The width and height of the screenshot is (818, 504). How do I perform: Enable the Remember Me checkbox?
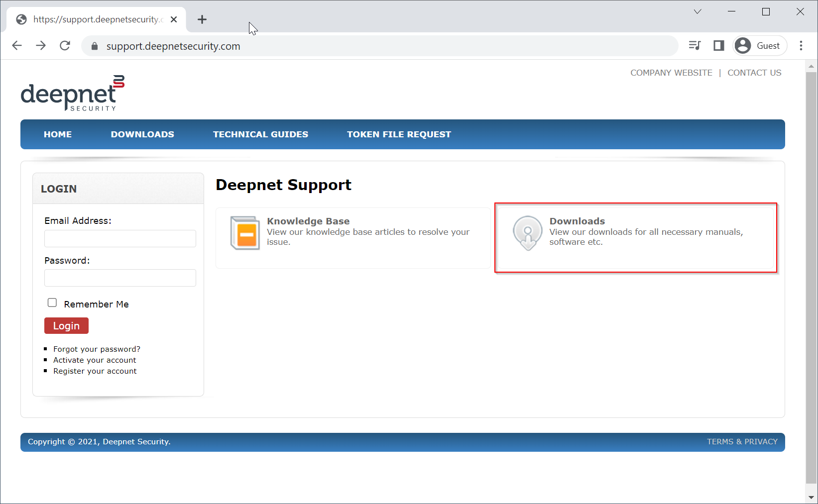52,302
